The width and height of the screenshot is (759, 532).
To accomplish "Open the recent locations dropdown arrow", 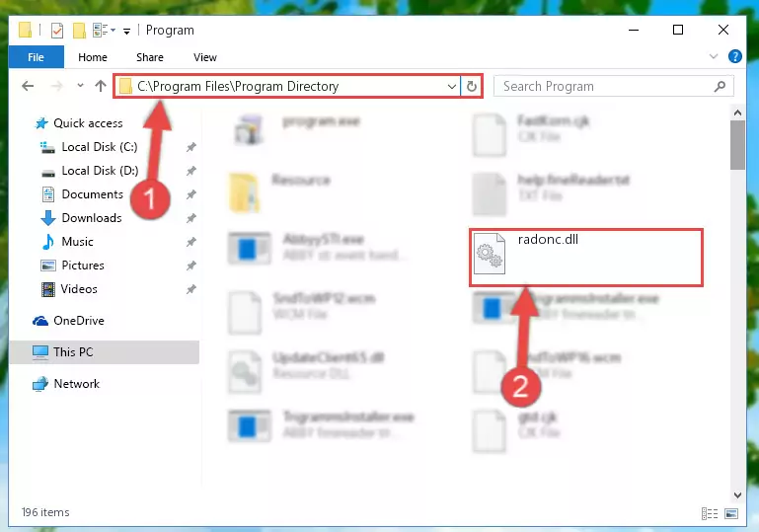I will pyautogui.click(x=80, y=86).
